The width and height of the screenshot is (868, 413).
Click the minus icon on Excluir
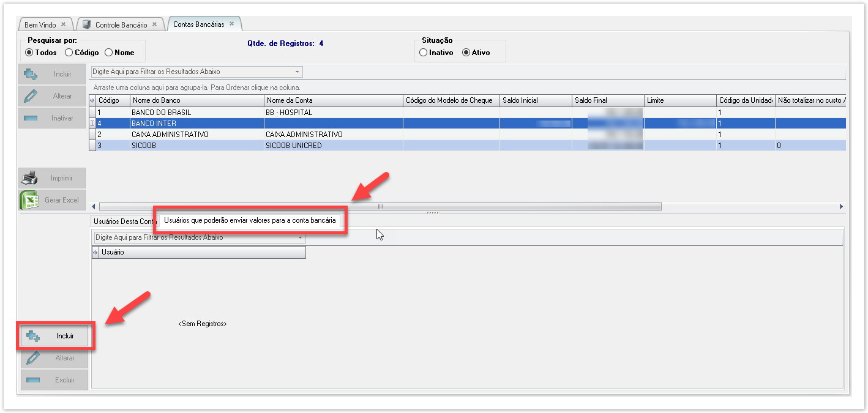tap(33, 380)
